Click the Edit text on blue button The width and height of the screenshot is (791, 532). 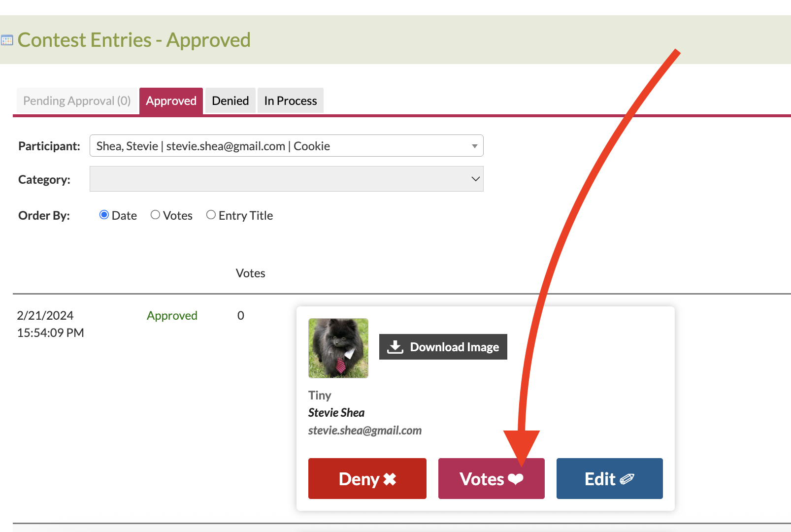coord(600,479)
